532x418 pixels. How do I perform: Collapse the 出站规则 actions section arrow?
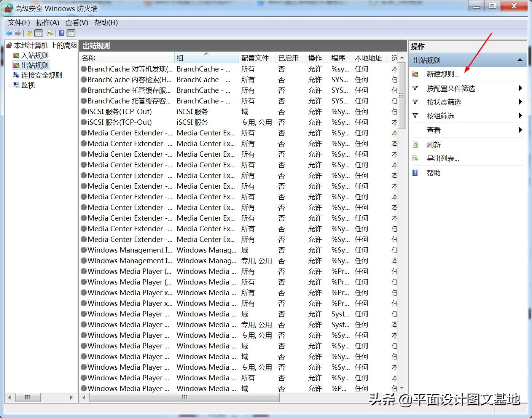coord(520,60)
